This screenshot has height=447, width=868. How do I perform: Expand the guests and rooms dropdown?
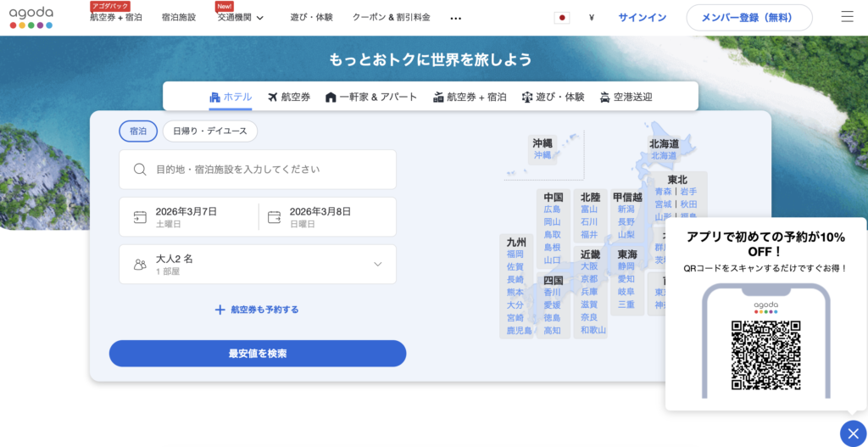(378, 265)
